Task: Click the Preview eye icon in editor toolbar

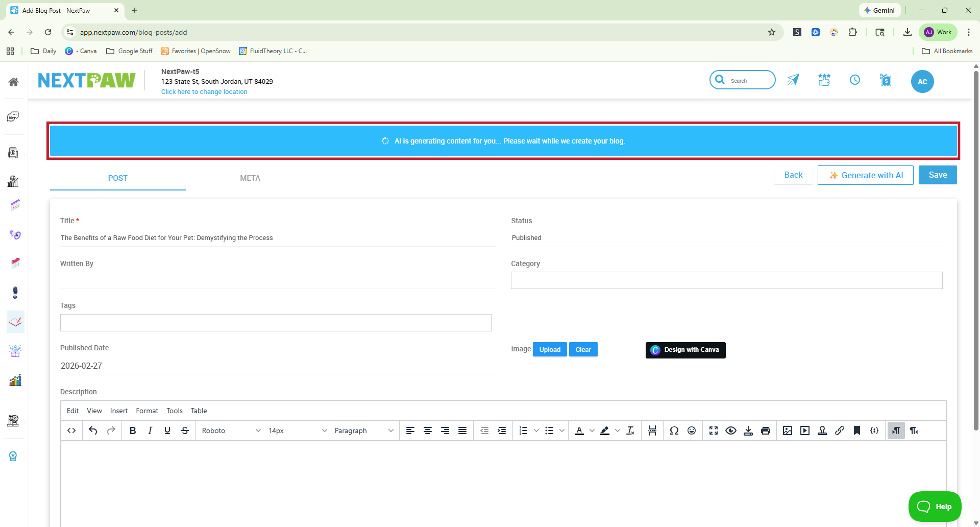Action: click(x=731, y=430)
